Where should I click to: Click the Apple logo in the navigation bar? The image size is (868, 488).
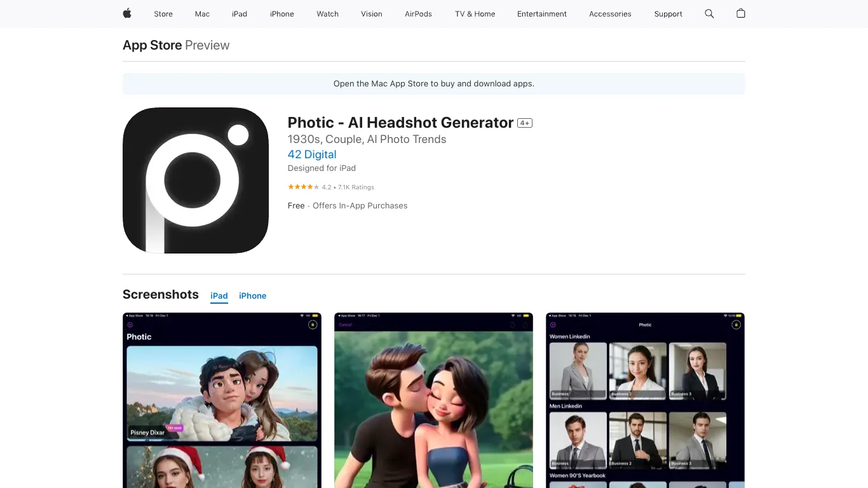[126, 13]
